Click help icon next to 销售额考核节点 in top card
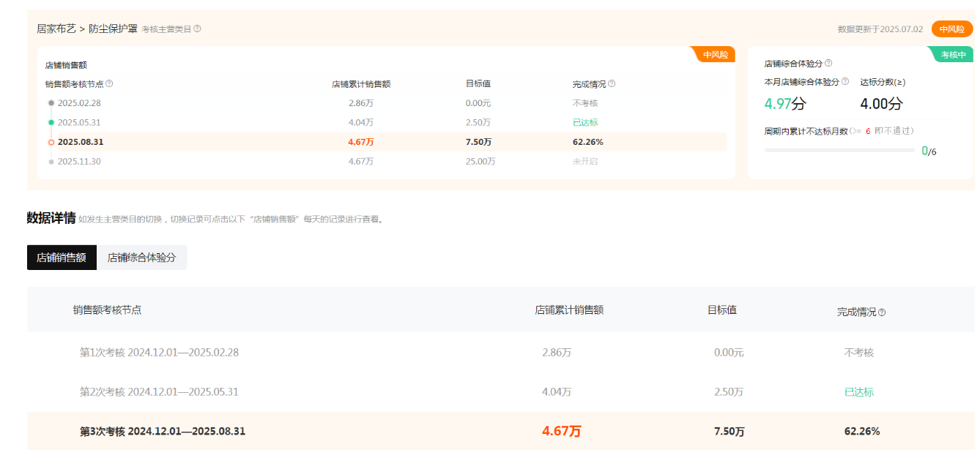Screen dimensions: 980x450 coord(109,84)
